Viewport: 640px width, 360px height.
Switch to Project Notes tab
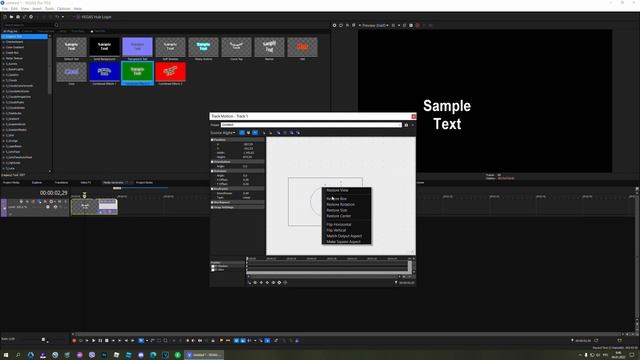pyautogui.click(x=144, y=182)
